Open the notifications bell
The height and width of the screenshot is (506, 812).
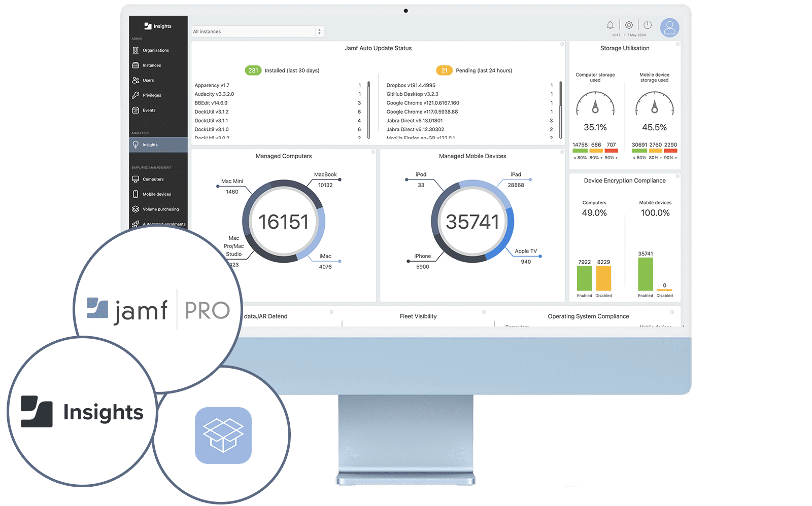pos(610,25)
